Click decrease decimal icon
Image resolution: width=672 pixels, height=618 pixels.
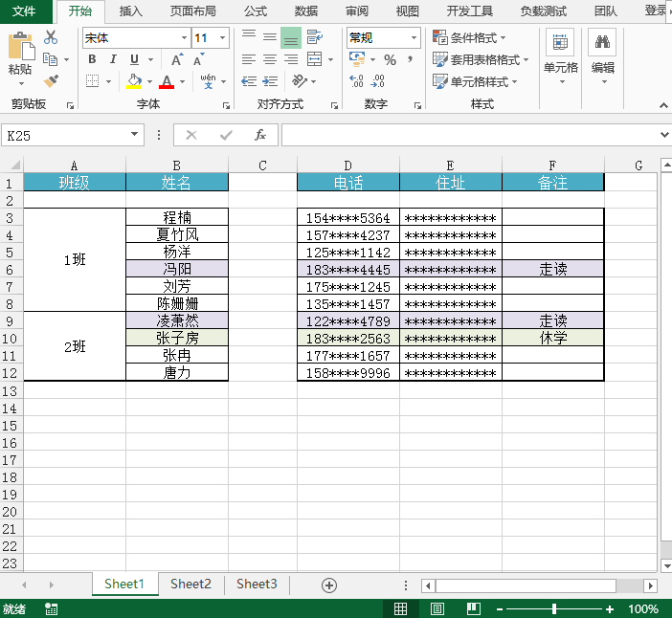point(377,81)
